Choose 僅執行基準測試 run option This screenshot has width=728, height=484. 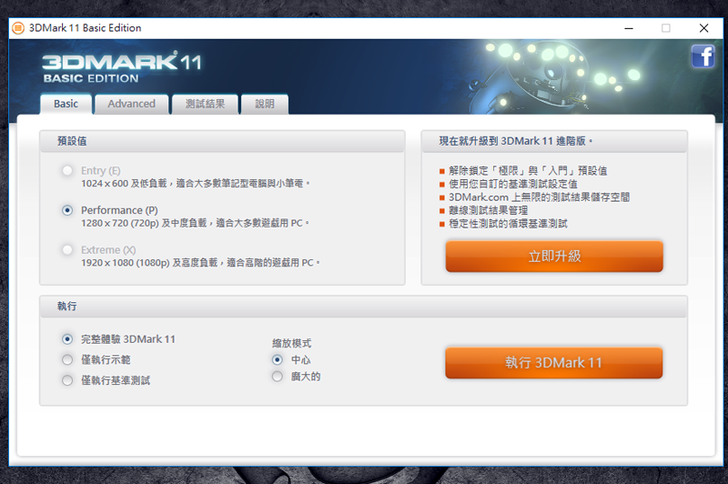67,380
